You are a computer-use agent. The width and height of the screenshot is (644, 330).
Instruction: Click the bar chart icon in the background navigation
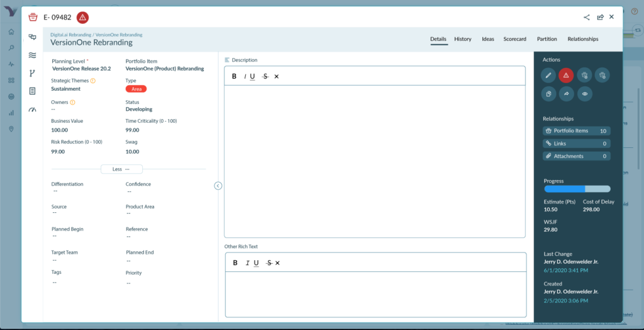[11, 112]
